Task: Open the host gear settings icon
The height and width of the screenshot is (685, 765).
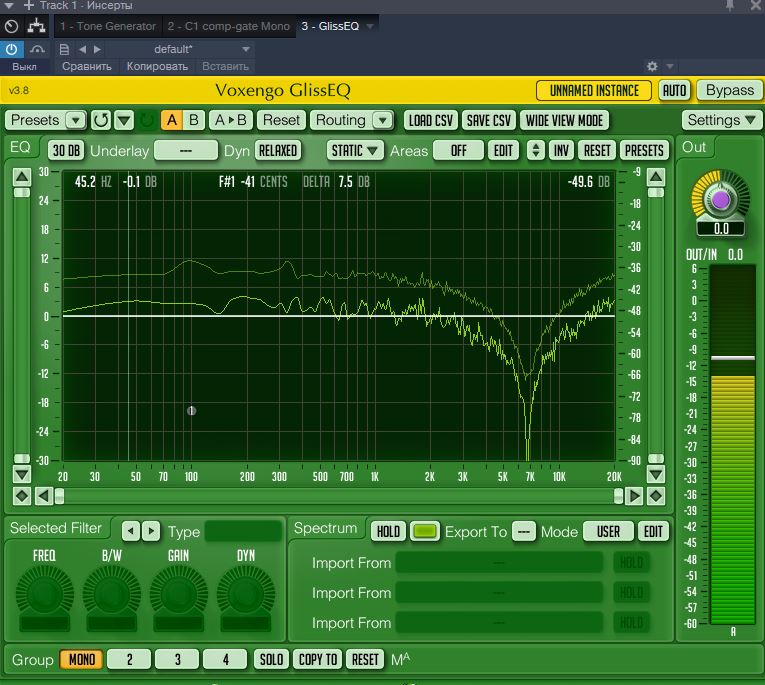Action: point(652,66)
